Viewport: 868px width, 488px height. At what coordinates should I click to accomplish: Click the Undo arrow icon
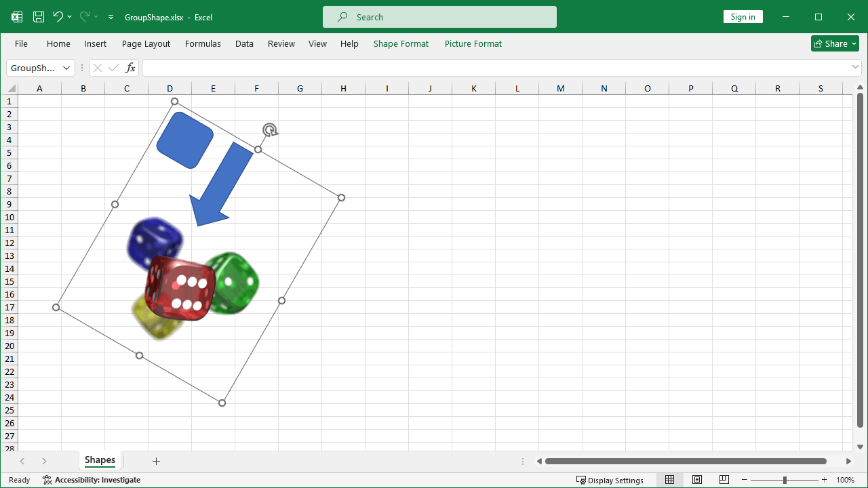tap(58, 17)
